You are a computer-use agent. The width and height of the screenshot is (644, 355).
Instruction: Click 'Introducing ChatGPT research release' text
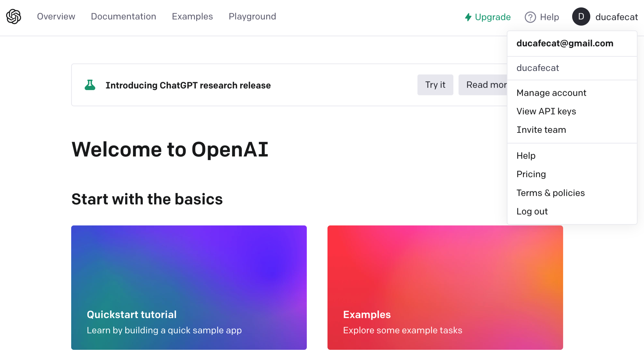click(x=188, y=85)
